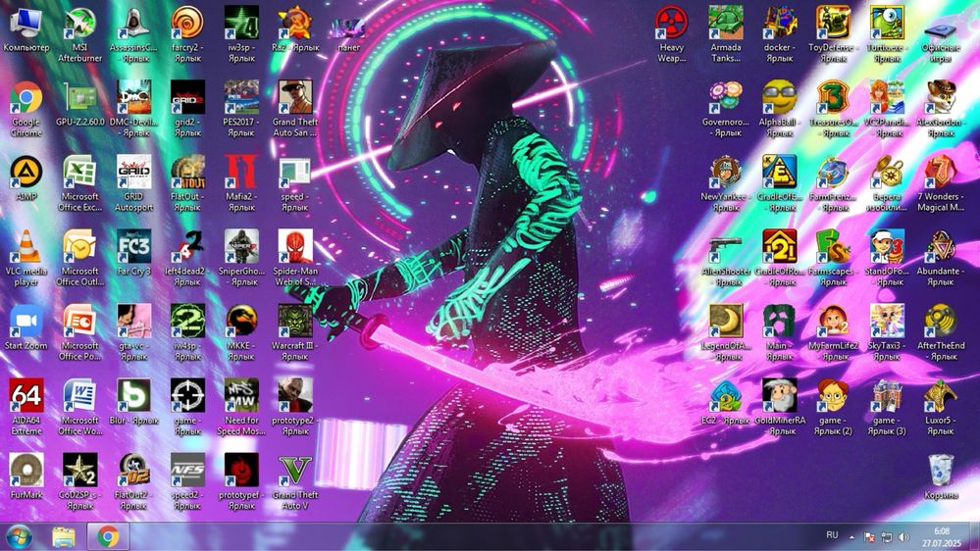Viewport: 980px width, 551px height.
Task: Launch the left4dead2 shortcut
Action: pyautogui.click(x=187, y=247)
